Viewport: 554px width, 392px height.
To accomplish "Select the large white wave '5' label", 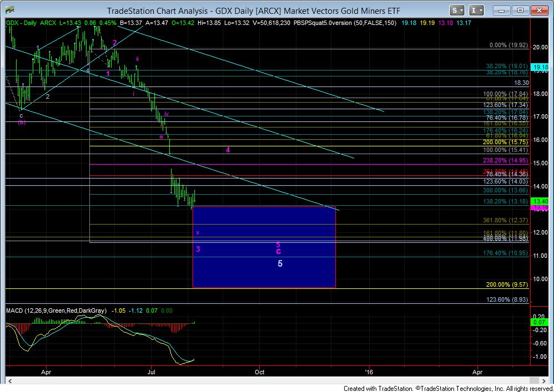I will click(280, 263).
